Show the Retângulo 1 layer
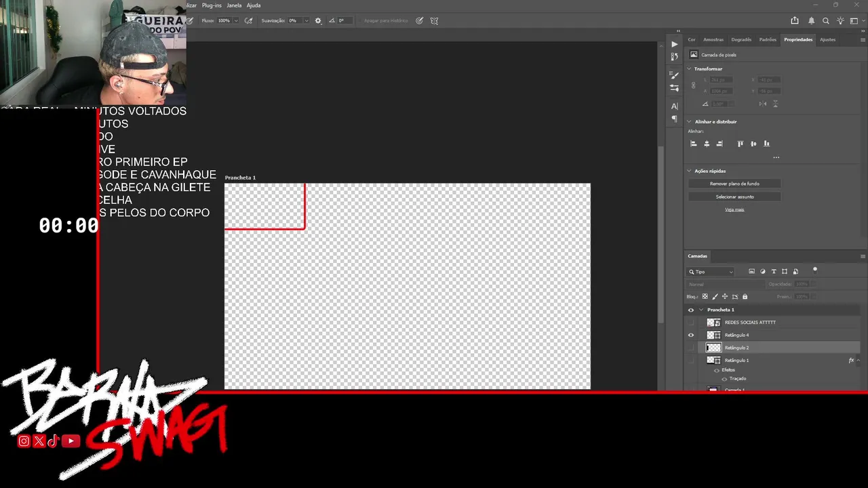Viewport: 868px width, 488px height. tap(691, 361)
